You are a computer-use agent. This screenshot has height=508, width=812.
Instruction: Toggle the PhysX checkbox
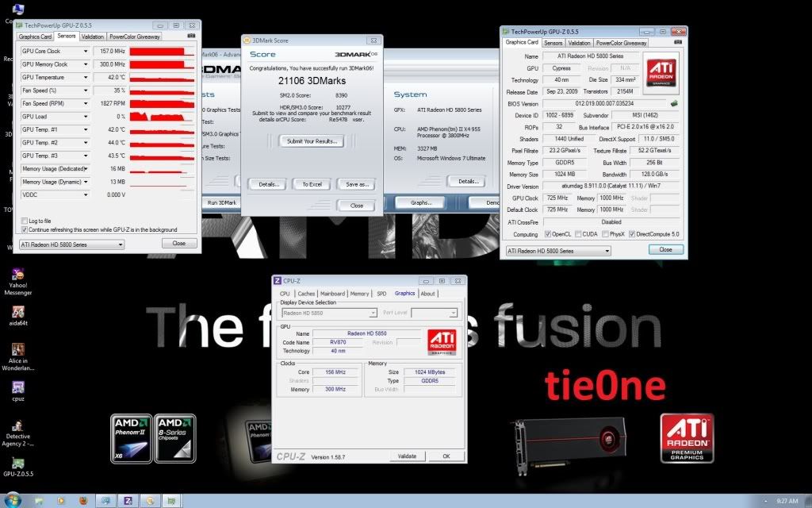[x=605, y=234]
